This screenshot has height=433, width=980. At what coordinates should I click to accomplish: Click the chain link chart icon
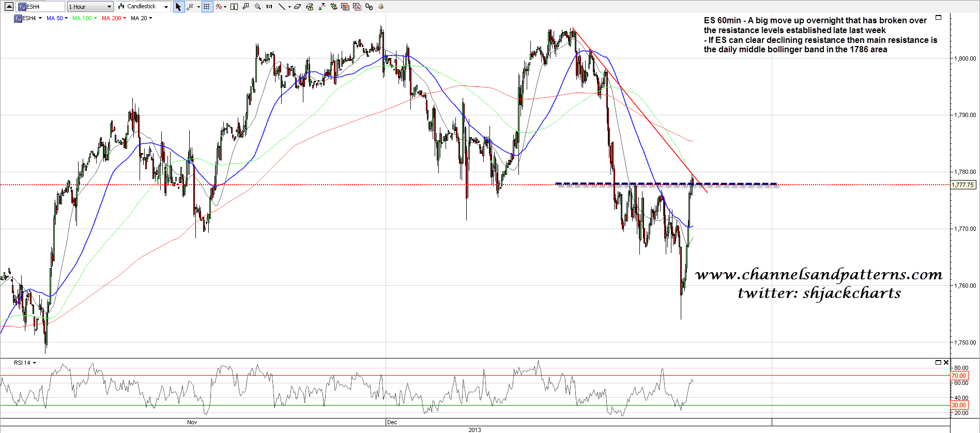[x=369, y=7]
